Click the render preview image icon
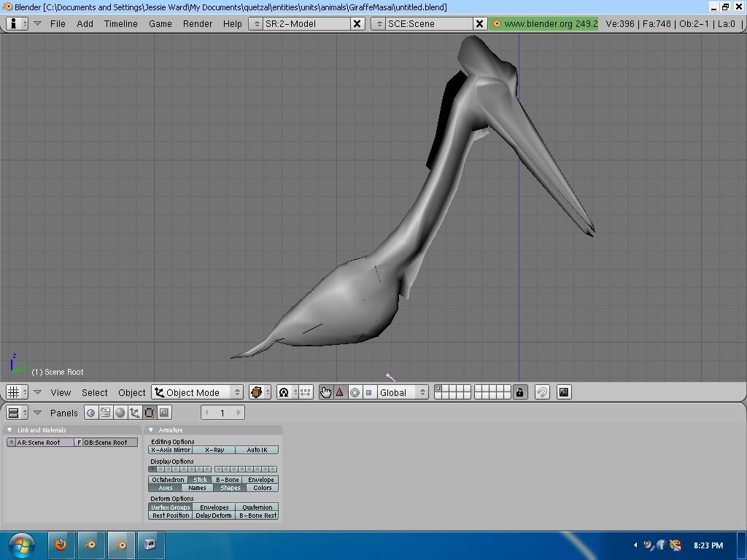The width and height of the screenshot is (747, 560). [x=563, y=392]
